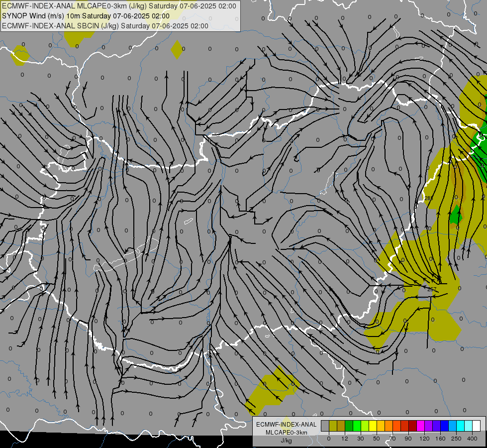Click the 'ECMWF-INDEX-ANAL SBCIN (J/kg)' title line
The height and width of the screenshot is (448, 487).
click(x=105, y=26)
